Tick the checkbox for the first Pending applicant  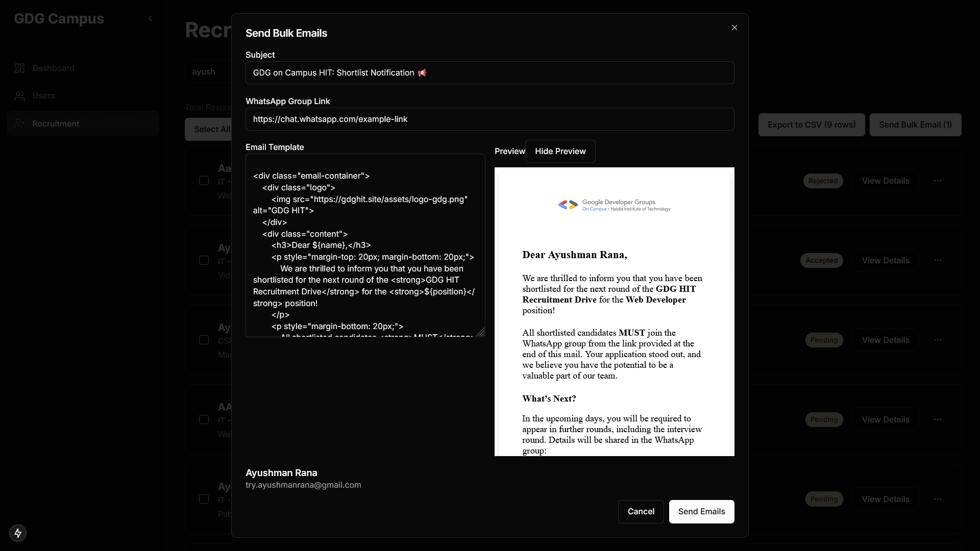coord(204,340)
